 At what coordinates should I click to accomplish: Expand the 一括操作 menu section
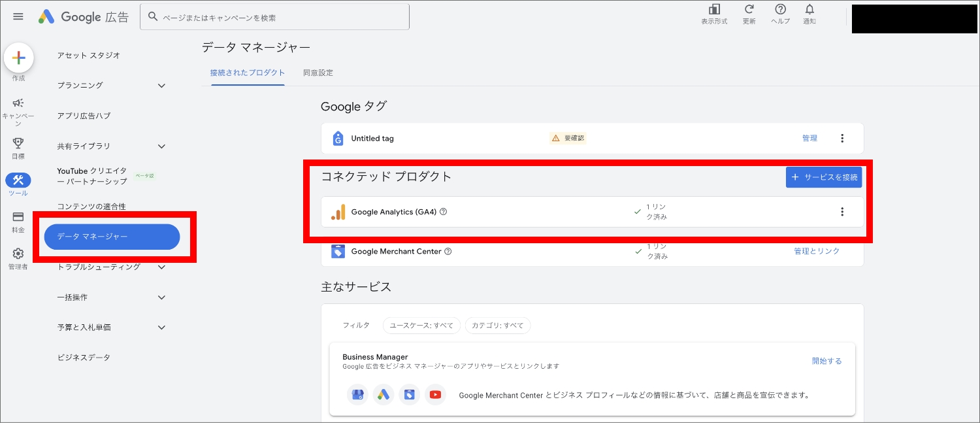click(161, 297)
